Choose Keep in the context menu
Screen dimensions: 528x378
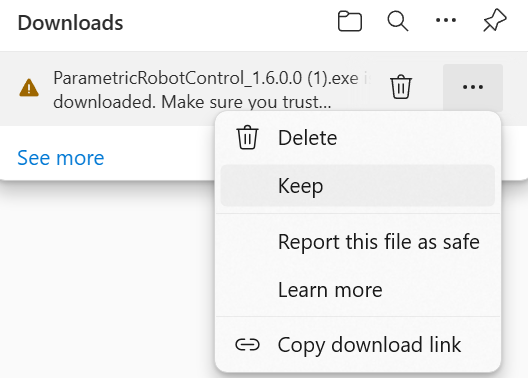(x=358, y=185)
